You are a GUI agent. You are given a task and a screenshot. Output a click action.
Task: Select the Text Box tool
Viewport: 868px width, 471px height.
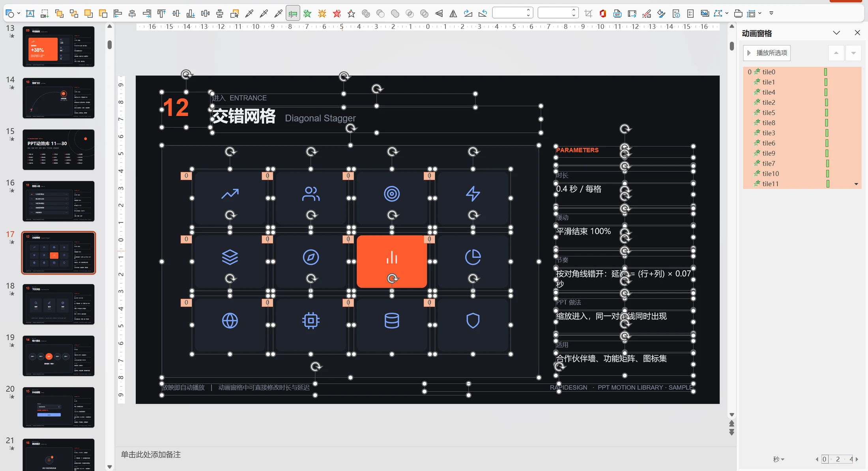[30, 14]
